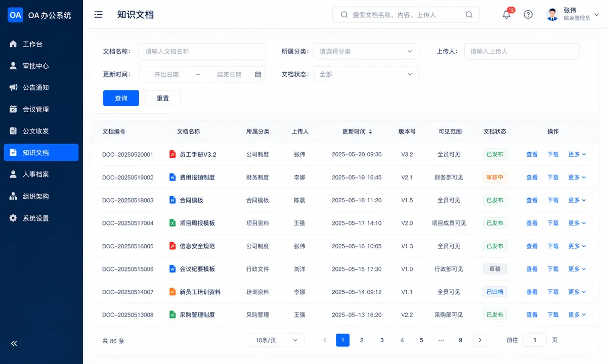607x364 pixels.
Task: Open 工作台 in the sidebar
Action: [x=41, y=44]
